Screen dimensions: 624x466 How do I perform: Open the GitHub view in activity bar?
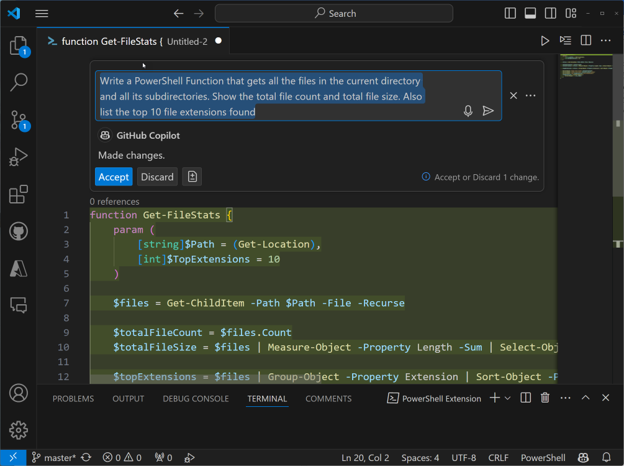[18, 231]
